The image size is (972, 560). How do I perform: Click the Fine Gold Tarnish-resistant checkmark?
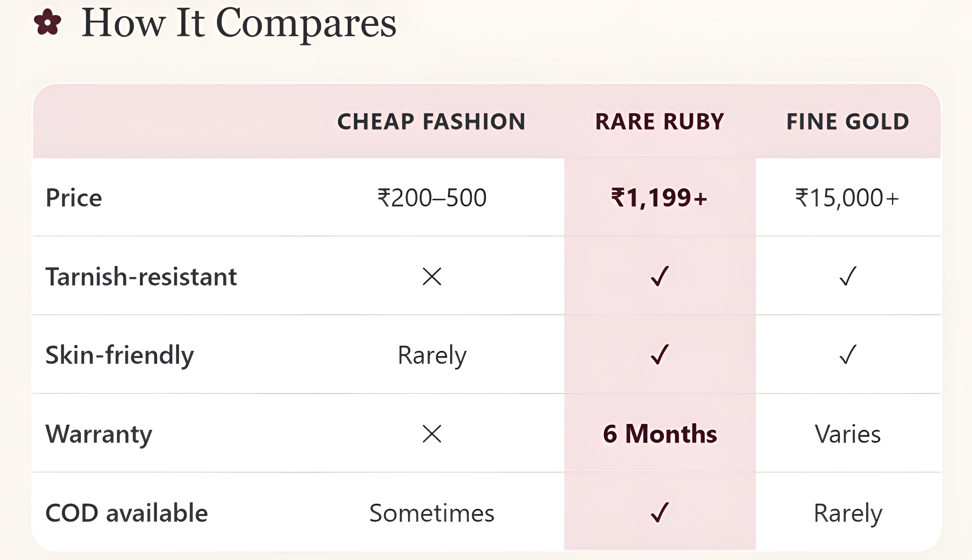click(848, 276)
